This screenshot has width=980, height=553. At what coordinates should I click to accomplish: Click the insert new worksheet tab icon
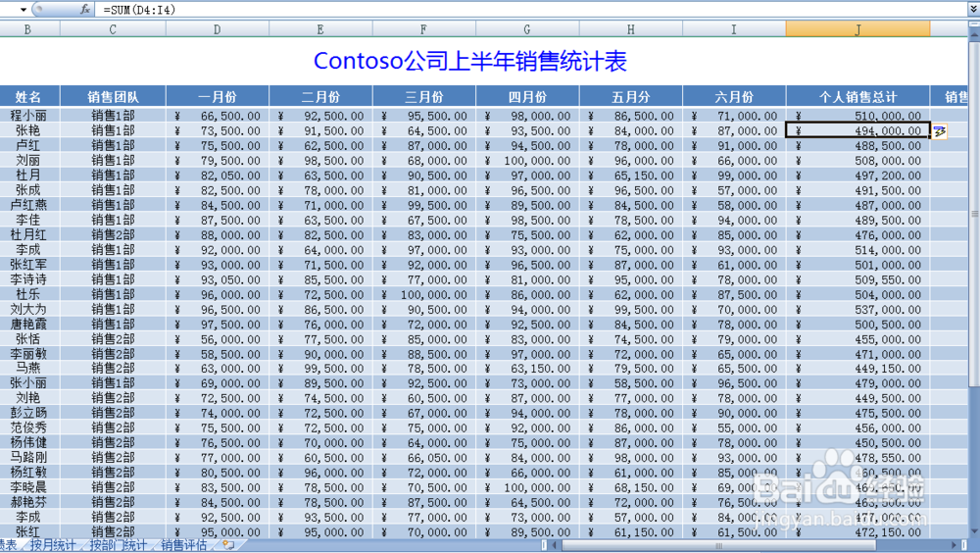(228, 545)
